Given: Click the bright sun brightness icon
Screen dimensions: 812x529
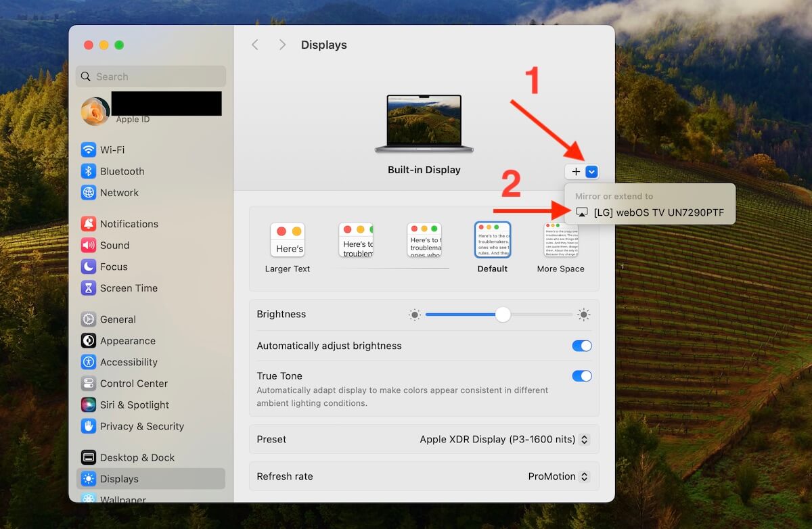Looking at the screenshot, I should pyautogui.click(x=584, y=315).
